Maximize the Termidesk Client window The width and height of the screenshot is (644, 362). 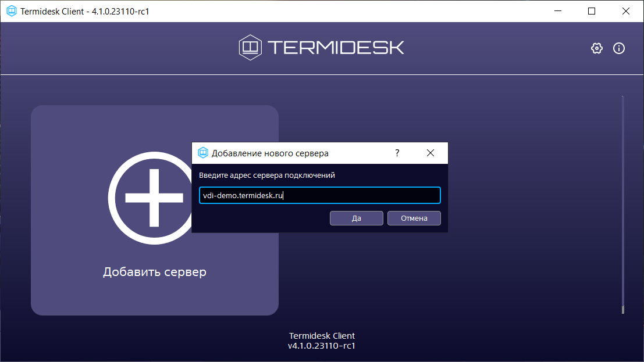(592, 11)
